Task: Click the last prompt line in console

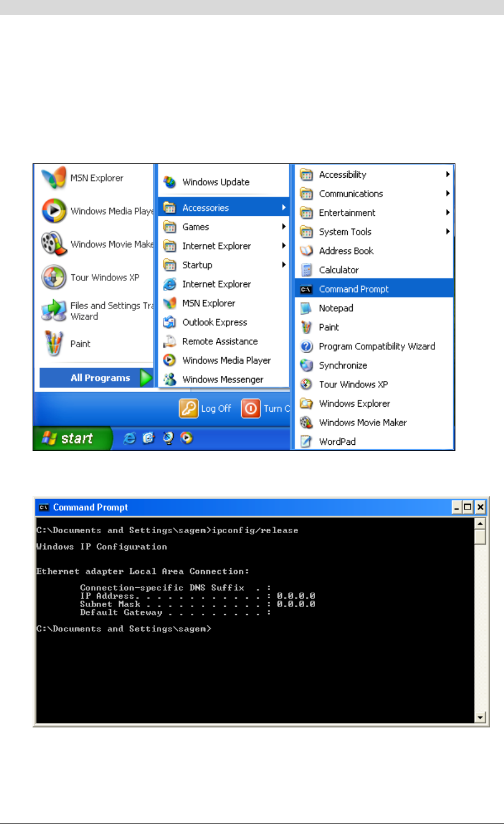Action: (x=124, y=629)
